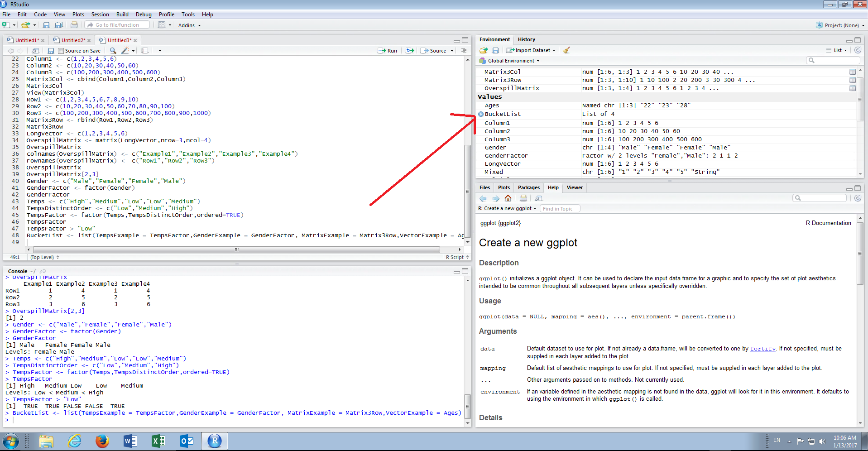868x451 pixels.
Task: Toggle the Source on Save checkbox
Action: (x=61, y=51)
